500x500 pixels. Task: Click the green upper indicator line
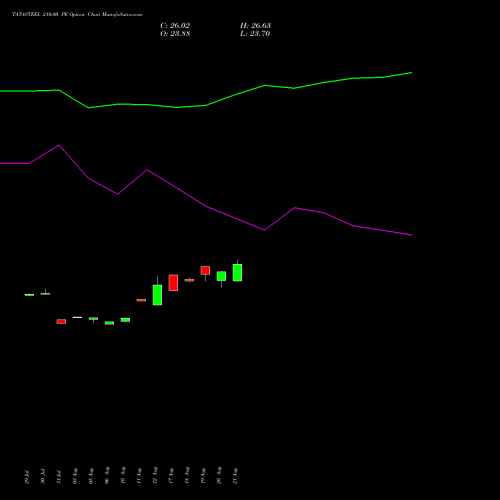206,105
